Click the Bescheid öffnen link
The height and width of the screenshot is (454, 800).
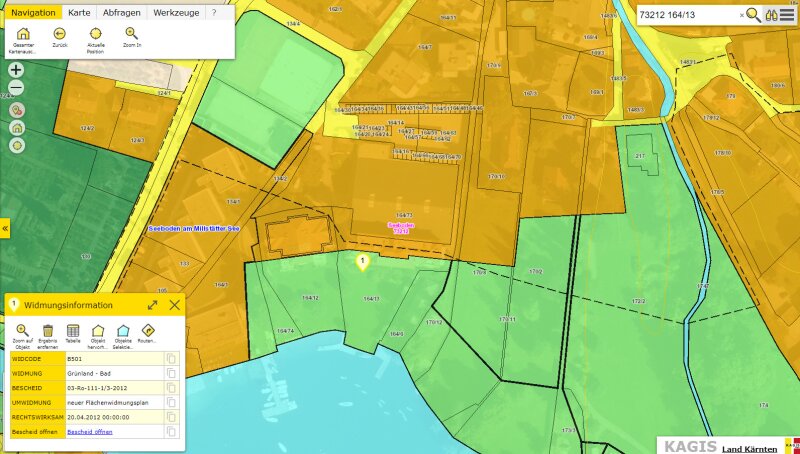click(x=90, y=431)
